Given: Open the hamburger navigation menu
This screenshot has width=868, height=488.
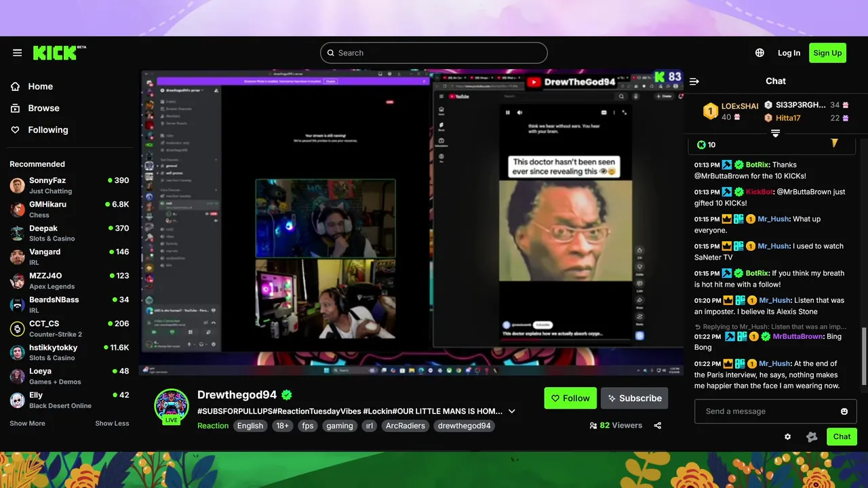Looking at the screenshot, I should pyautogui.click(x=18, y=53).
